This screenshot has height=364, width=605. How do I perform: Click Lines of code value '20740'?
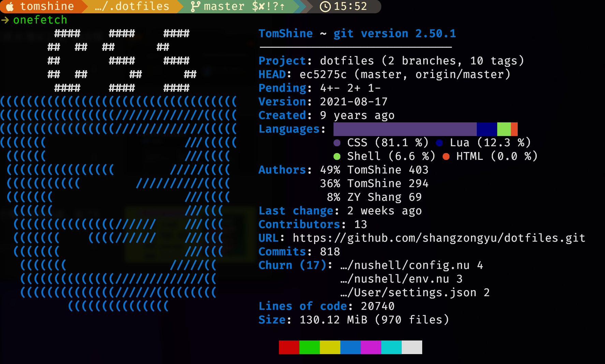[378, 306]
